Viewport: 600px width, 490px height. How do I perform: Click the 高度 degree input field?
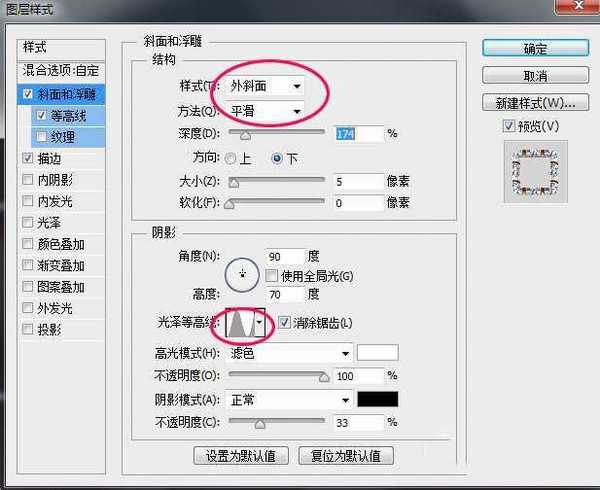pos(285,294)
